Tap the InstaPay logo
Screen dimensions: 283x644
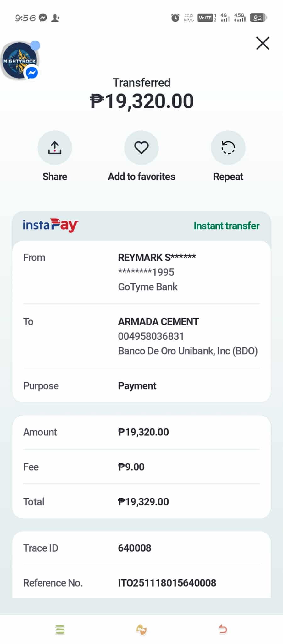[x=50, y=225]
